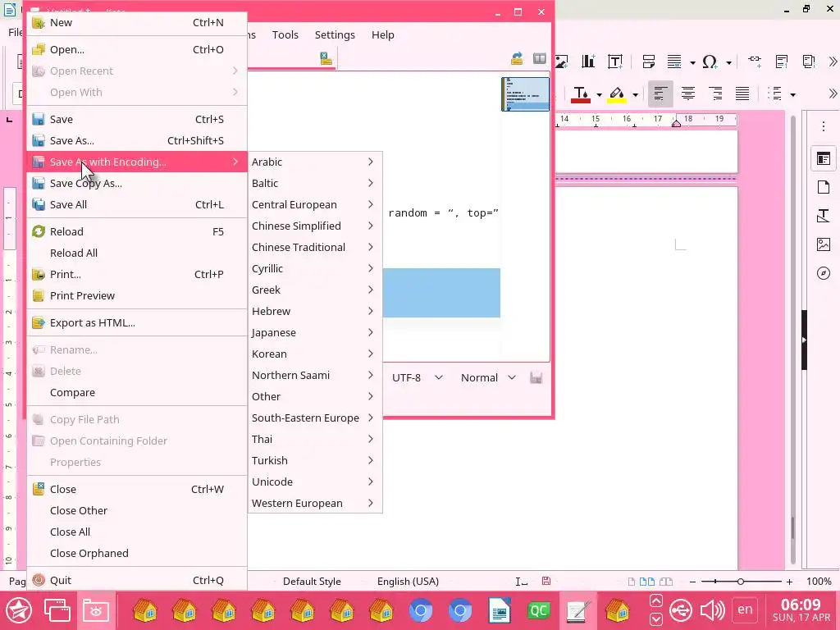Image resolution: width=840 pixels, height=630 pixels.
Task: Click the Insert Endnote icon
Action: click(808, 62)
